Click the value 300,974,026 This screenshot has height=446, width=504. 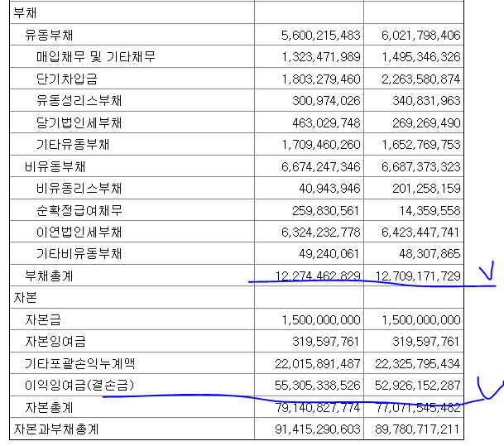pyautogui.click(x=326, y=101)
